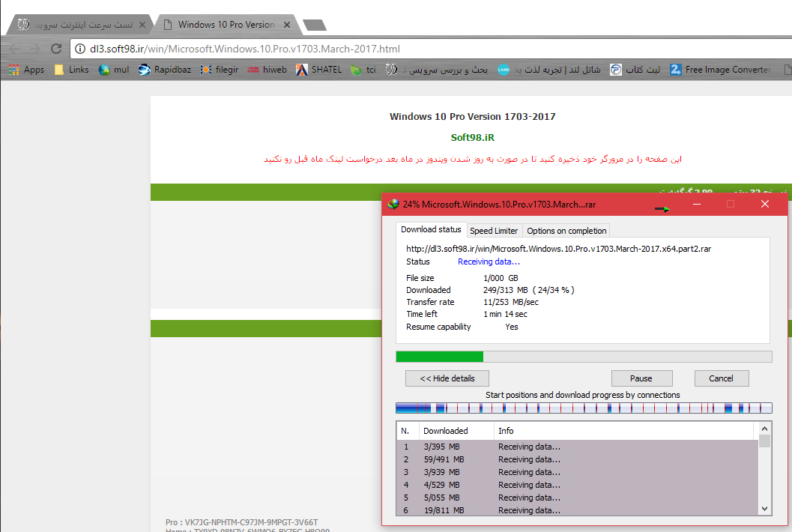Open the Apps bookmark shortcut
The height and width of the screenshot is (532, 792).
coord(27,70)
